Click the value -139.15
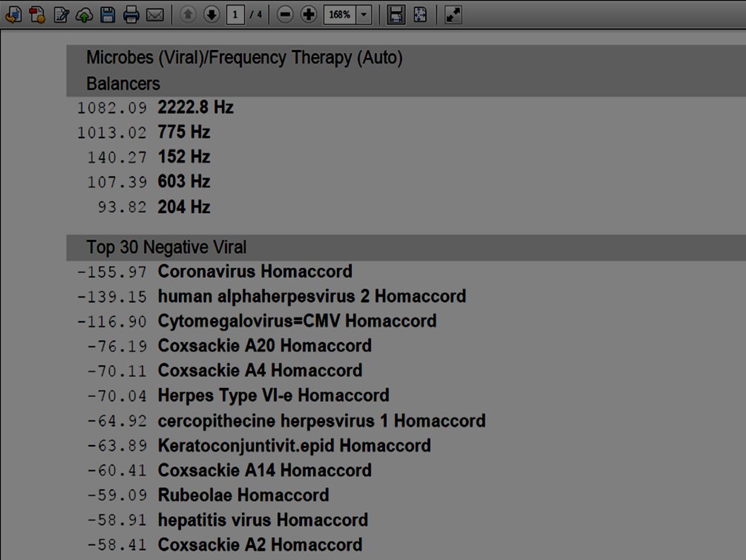Image resolution: width=746 pixels, height=560 pixels. (112, 297)
